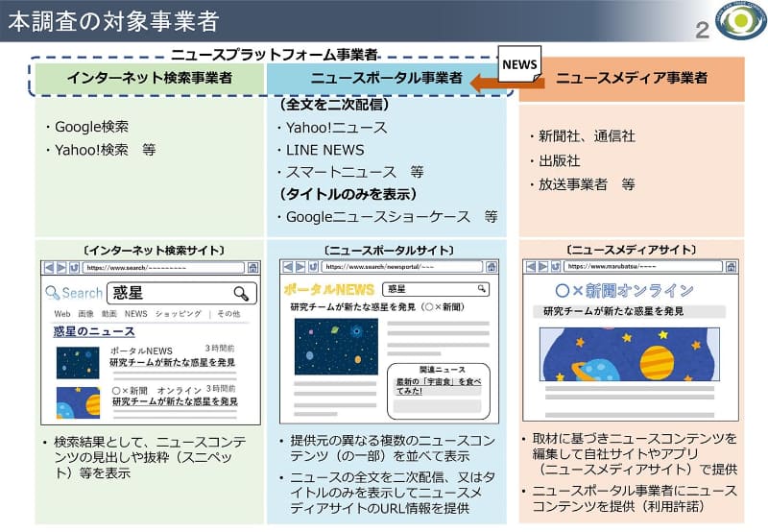Click ニュースポータル事業者 blue header
This screenshot has height=532, width=768.
[387, 78]
